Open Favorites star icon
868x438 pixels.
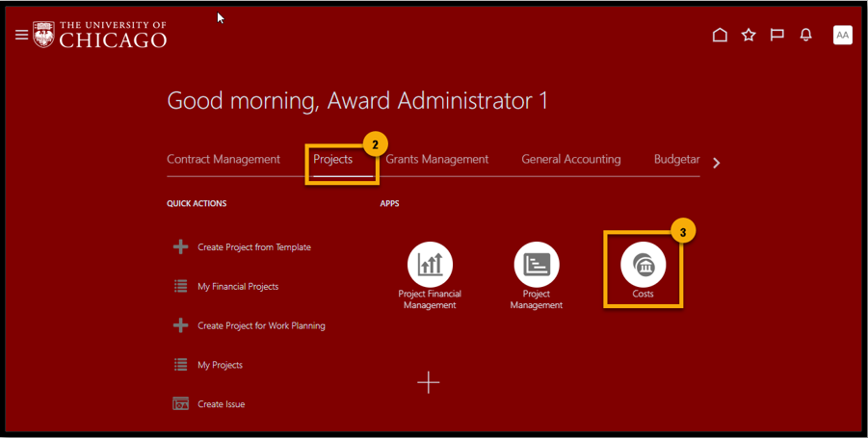coord(749,35)
